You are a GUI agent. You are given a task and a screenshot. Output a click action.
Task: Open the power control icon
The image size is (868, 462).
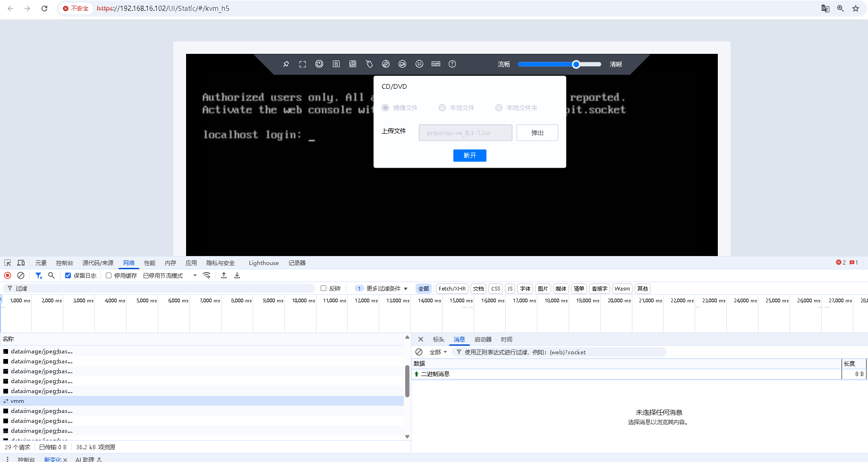319,64
